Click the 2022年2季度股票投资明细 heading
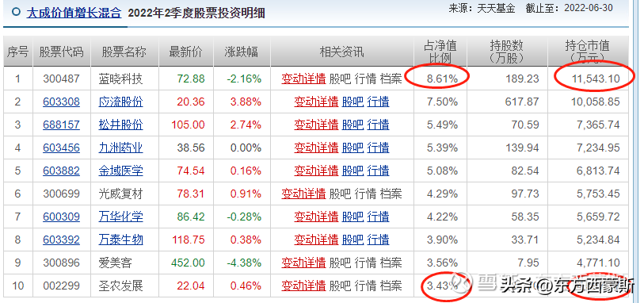The height and width of the screenshot is (303, 644). coord(196,13)
